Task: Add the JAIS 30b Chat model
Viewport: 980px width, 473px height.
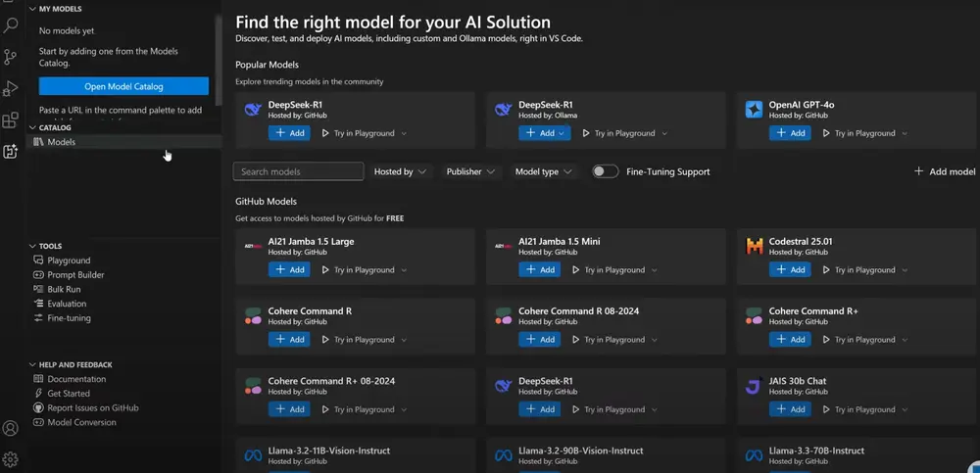Action: (790, 409)
